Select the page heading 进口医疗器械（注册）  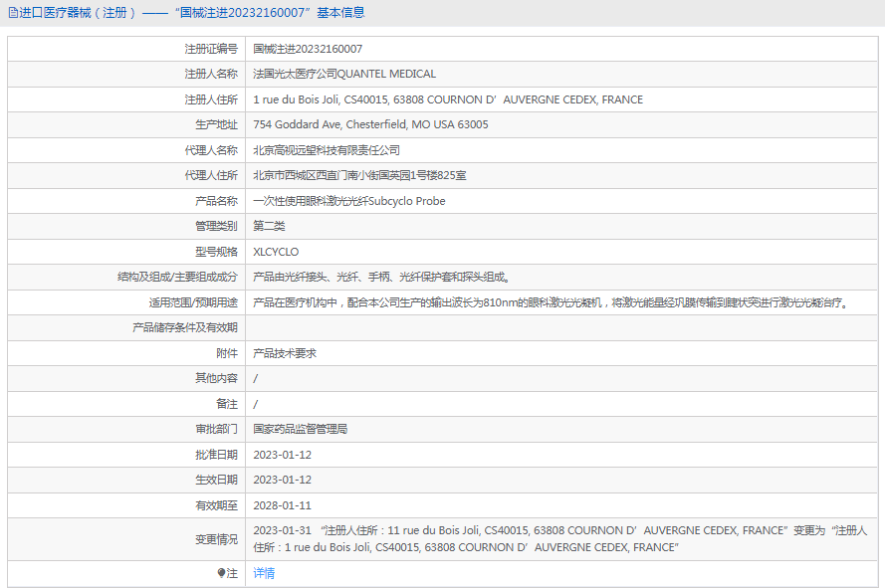point(78,12)
